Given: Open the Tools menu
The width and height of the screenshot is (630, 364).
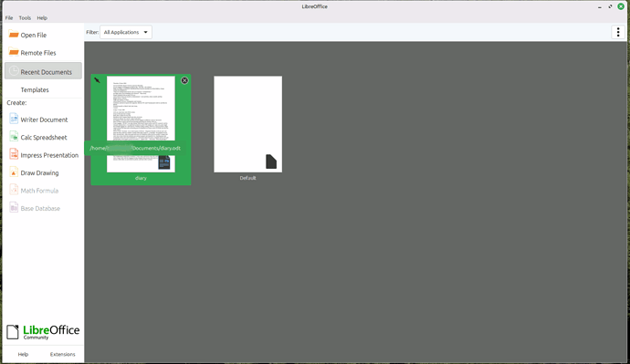Looking at the screenshot, I should (25, 17).
